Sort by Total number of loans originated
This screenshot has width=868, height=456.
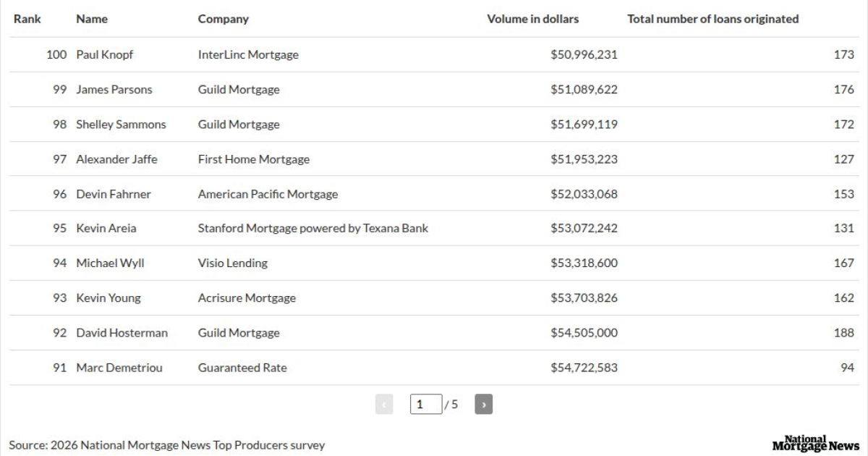coord(712,19)
